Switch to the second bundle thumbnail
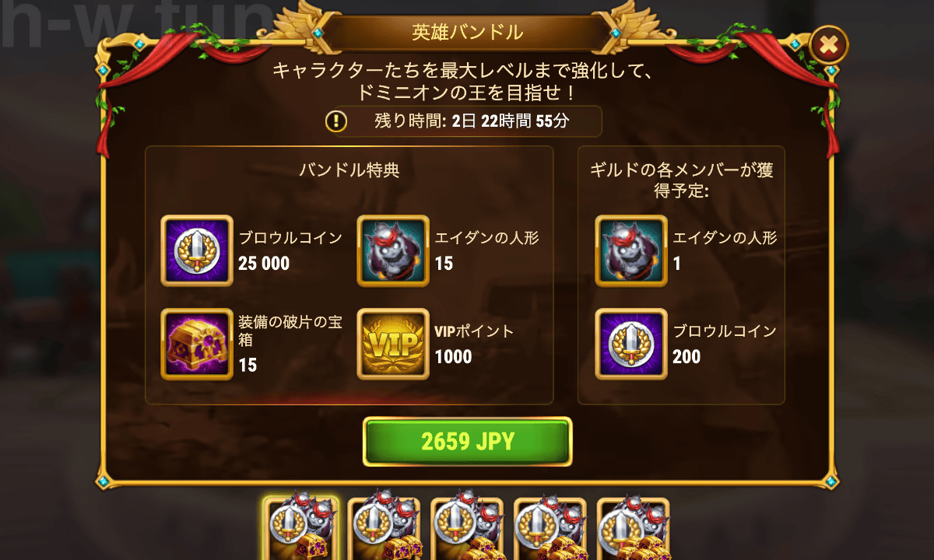 tap(384, 527)
